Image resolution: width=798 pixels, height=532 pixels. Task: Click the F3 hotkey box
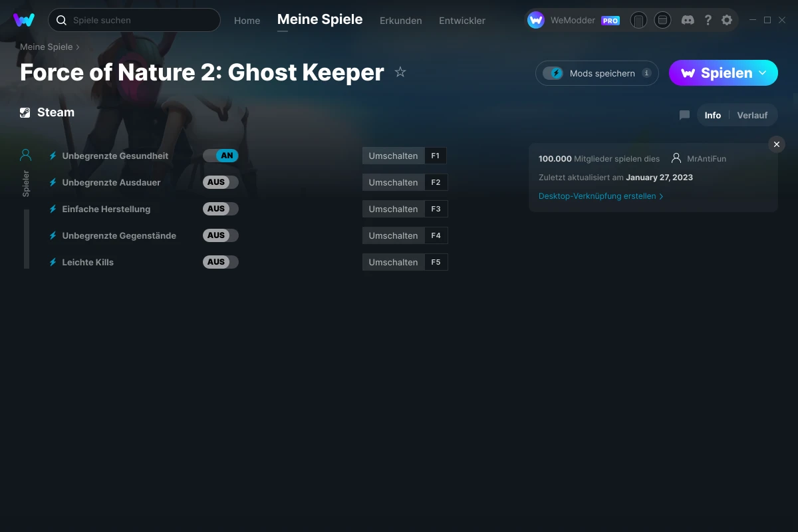(436, 209)
